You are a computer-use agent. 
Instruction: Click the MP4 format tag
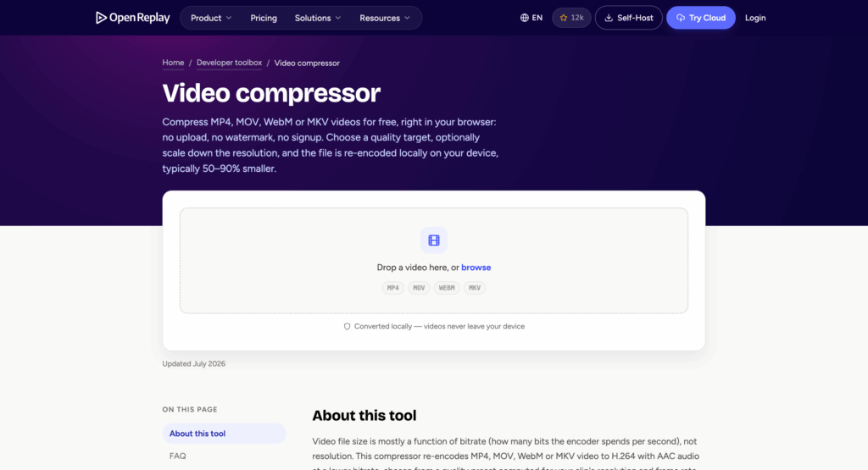click(393, 288)
